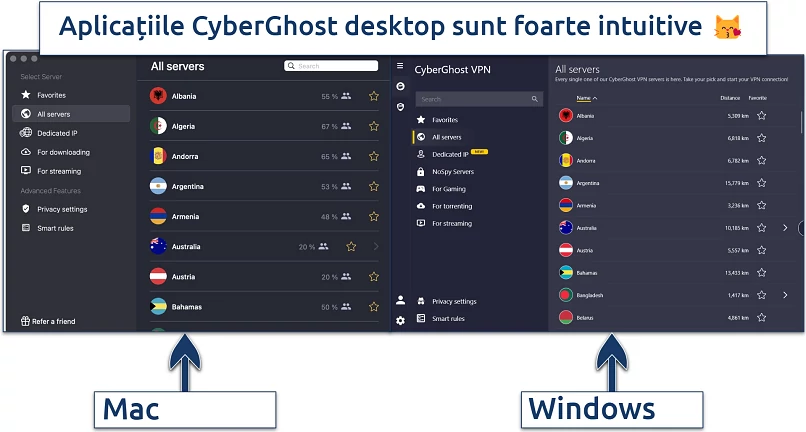Screen dimensions: 806x432
Task: Expand Australia cities in Mac list
Action: [x=376, y=247]
